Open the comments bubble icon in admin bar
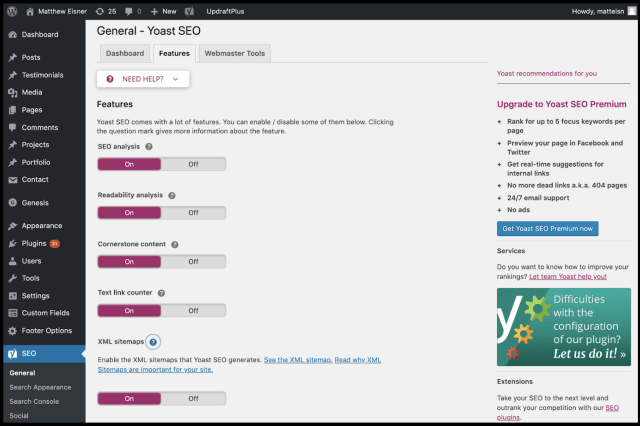Viewport: 640px width, 426px height. 129,11
